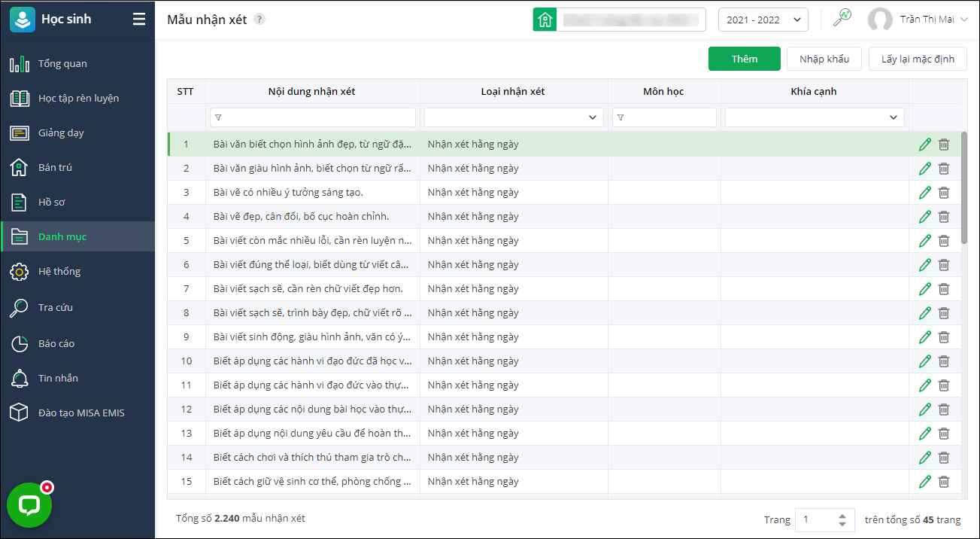
Task: Open the magnifier analytics icon in the header
Action: tap(842, 18)
